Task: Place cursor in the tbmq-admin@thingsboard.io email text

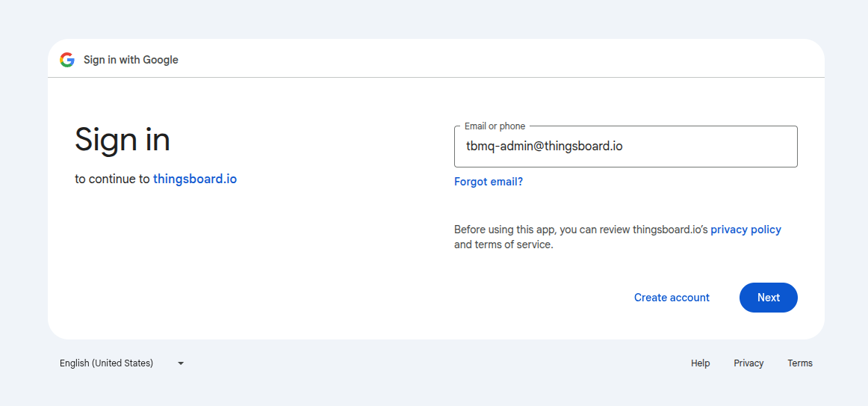Action: click(x=544, y=147)
